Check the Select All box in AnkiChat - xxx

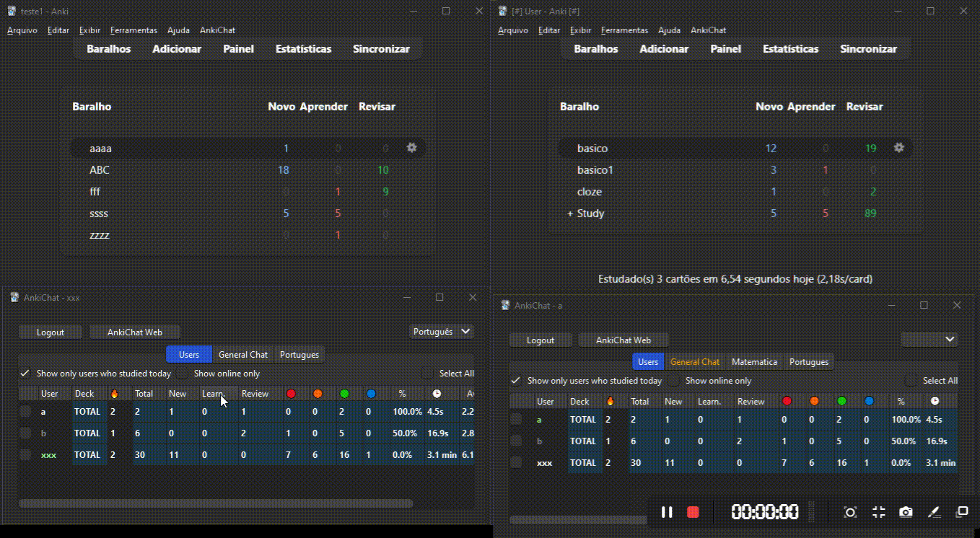428,374
